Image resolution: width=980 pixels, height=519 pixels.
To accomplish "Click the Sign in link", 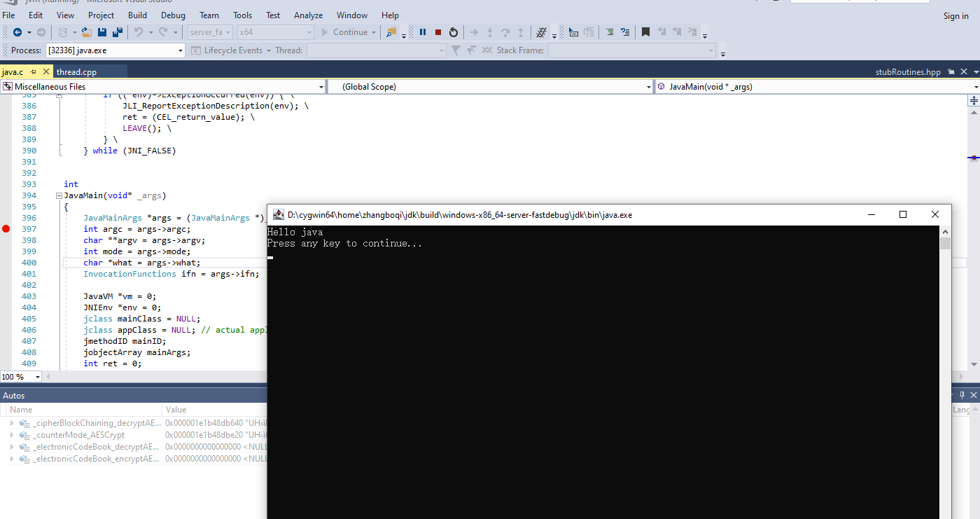I will (956, 16).
